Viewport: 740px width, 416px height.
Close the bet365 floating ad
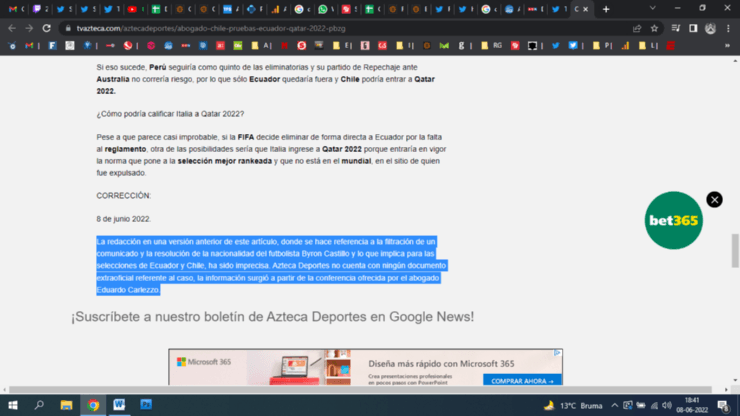pyautogui.click(x=714, y=199)
